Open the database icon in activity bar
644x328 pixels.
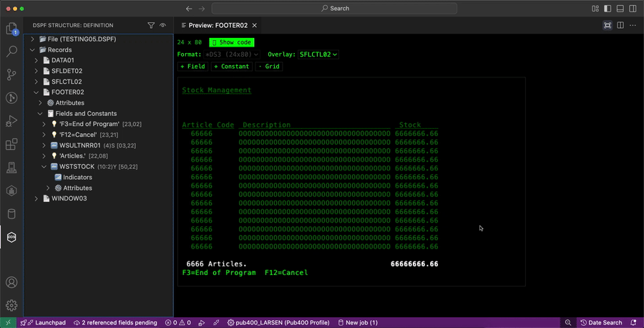11,213
